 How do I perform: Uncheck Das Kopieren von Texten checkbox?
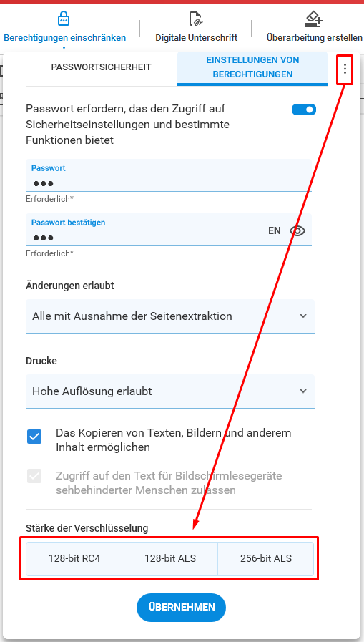tap(34, 437)
